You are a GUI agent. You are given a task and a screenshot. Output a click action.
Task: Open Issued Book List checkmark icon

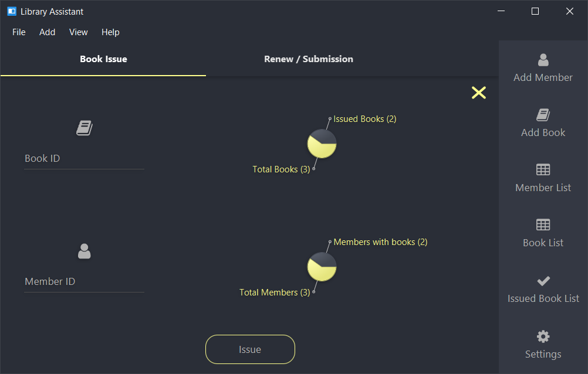(543, 281)
